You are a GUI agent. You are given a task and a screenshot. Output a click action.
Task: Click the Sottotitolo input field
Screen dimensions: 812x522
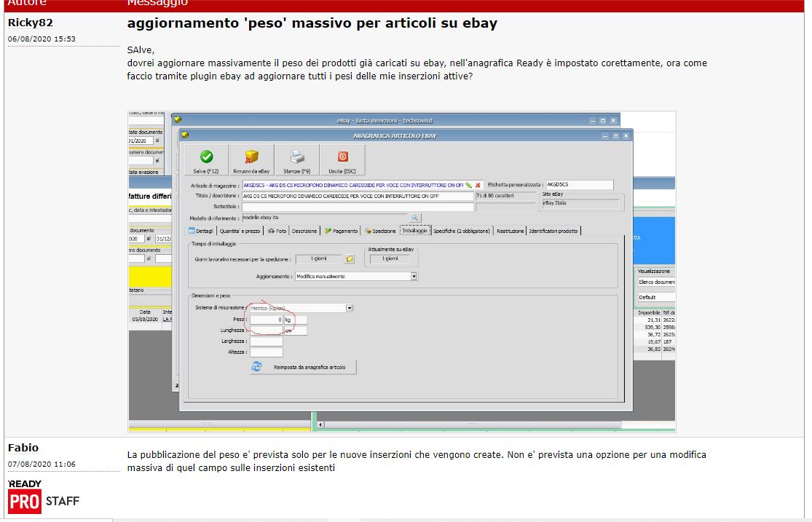point(358,207)
